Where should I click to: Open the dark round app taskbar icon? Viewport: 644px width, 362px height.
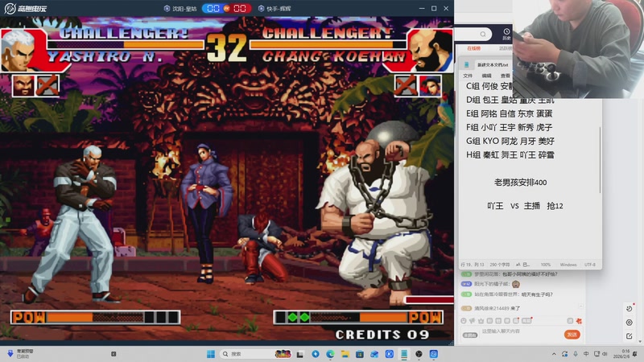pyautogui.click(x=419, y=354)
